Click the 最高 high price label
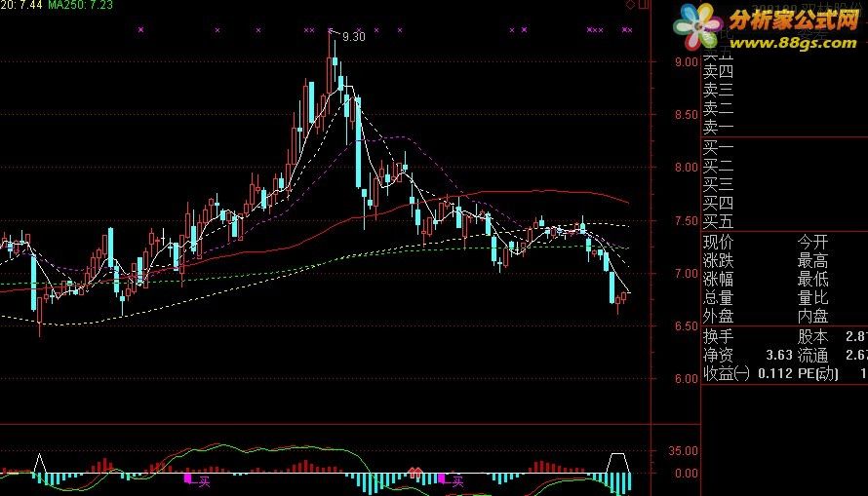The height and width of the screenshot is (496, 868). (812, 260)
